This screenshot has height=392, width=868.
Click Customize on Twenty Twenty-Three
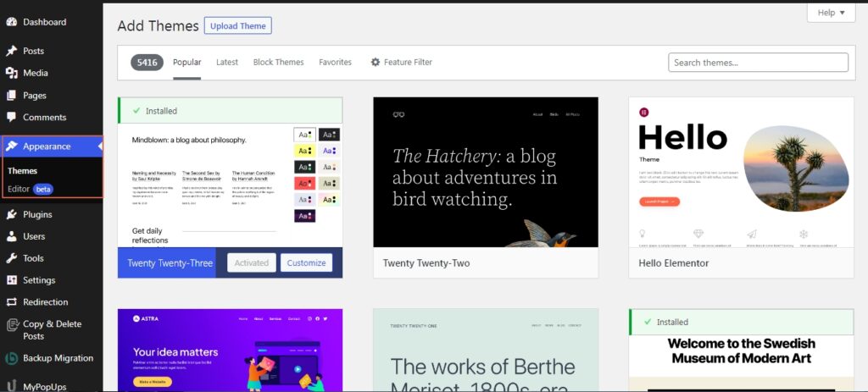coord(306,262)
